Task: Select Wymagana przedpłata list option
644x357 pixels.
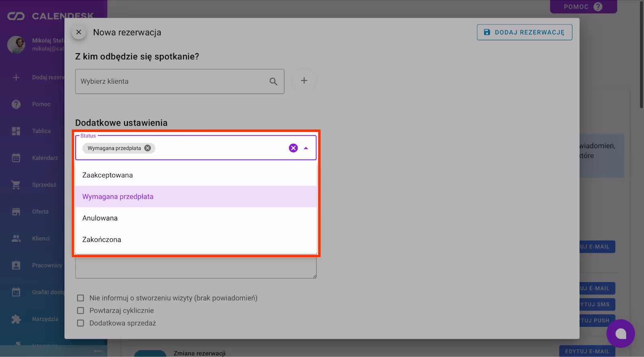Action: [x=118, y=197]
